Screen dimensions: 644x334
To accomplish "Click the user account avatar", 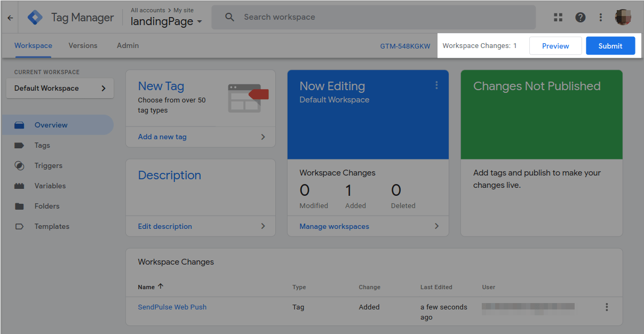I will pyautogui.click(x=624, y=17).
